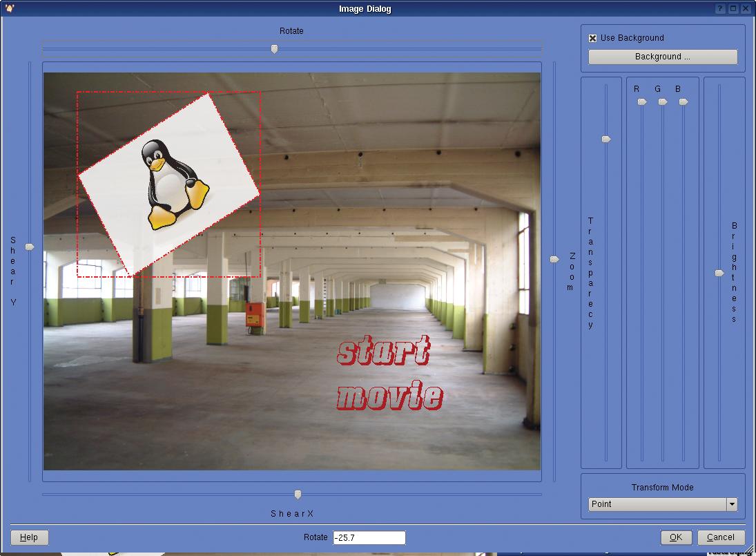Click the G color slider handle
The height and width of the screenshot is (556, 756).
click(663, 102)
